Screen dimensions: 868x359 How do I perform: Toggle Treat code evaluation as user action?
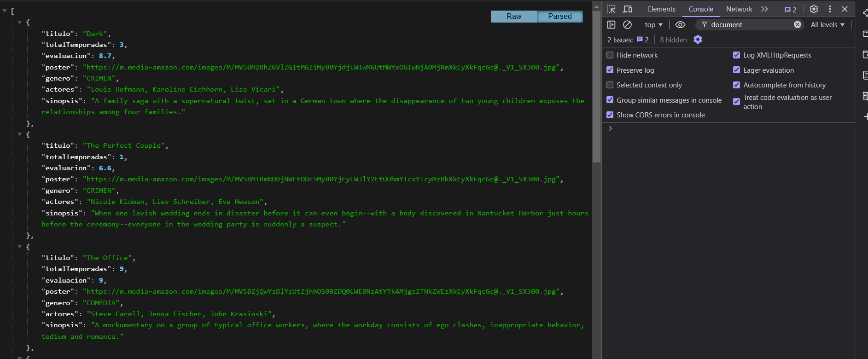point(736,101)
